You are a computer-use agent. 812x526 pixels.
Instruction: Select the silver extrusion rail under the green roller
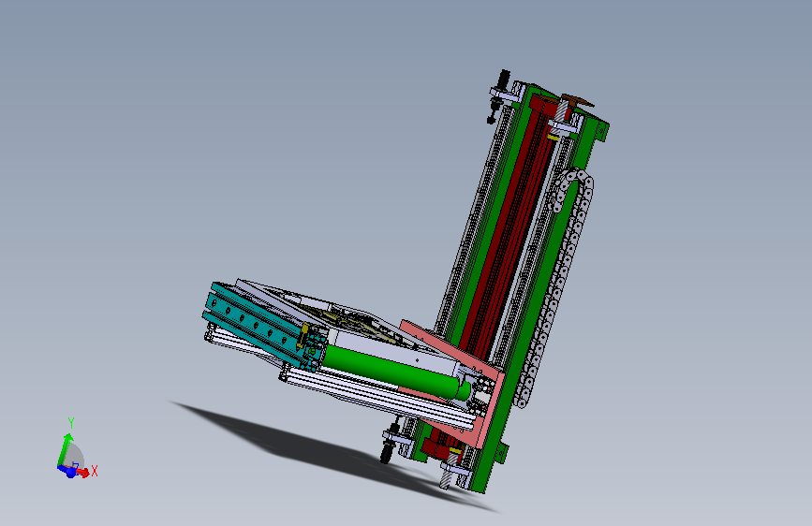[378, 396]
